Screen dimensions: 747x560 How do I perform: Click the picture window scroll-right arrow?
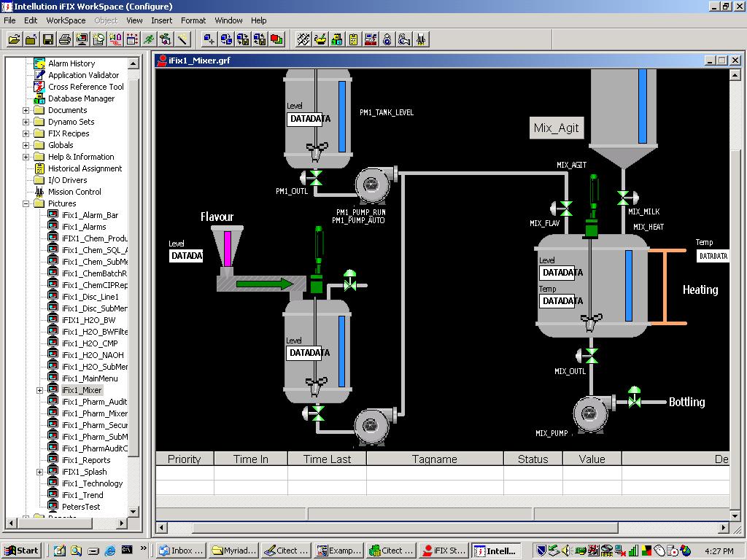pyautogui.click(x=724, y=528)
